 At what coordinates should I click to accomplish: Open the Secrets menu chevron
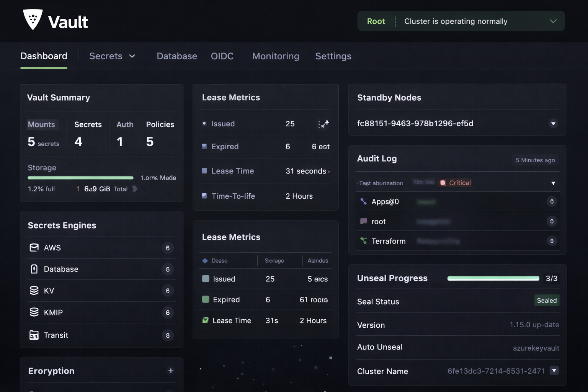(x=132, y=56)
